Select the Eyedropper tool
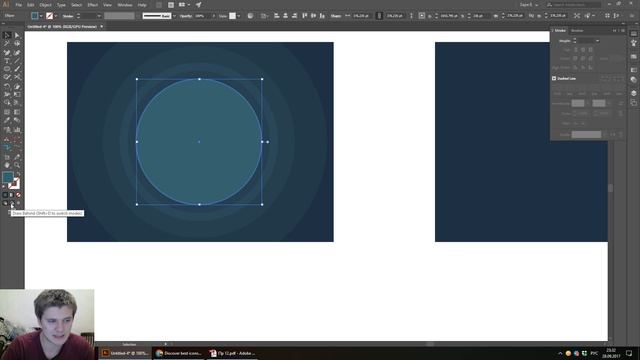Screen dimensions: 640x360 pyautogui.click(x=7, y=120)
